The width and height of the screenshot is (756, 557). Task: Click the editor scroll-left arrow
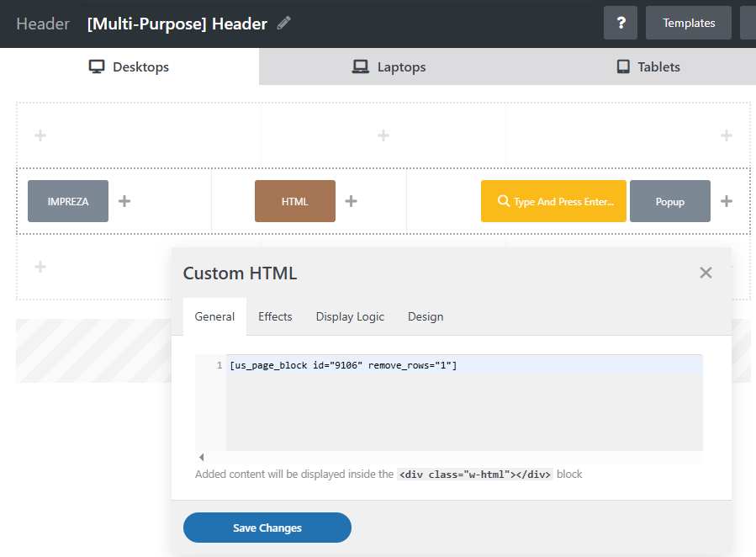pos(202,457)
